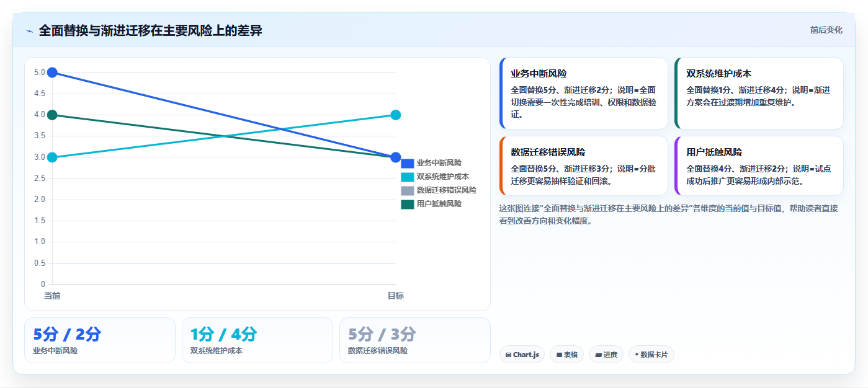Click the 0 y-axis tick label
868x388 pixels.
click(x=43, y=284)
